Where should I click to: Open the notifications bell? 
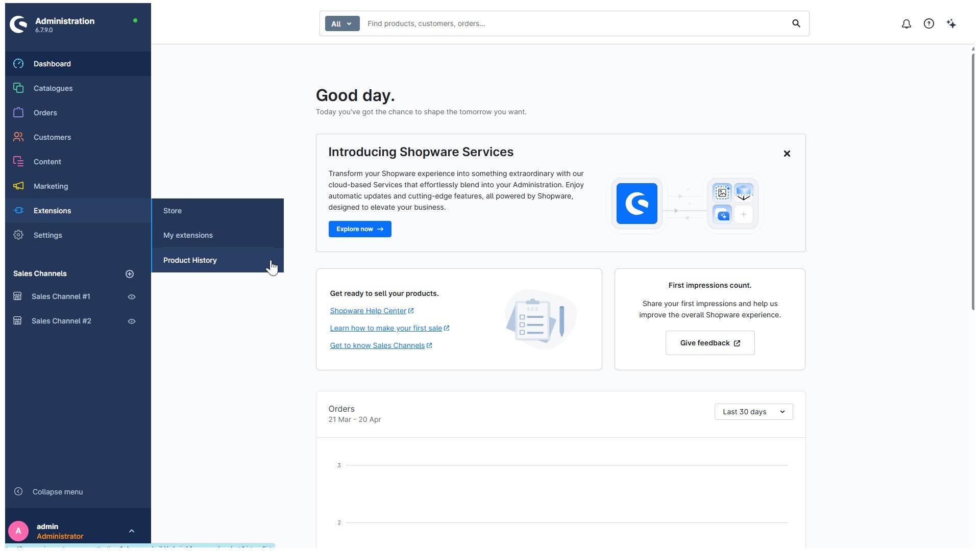[906, 23]
